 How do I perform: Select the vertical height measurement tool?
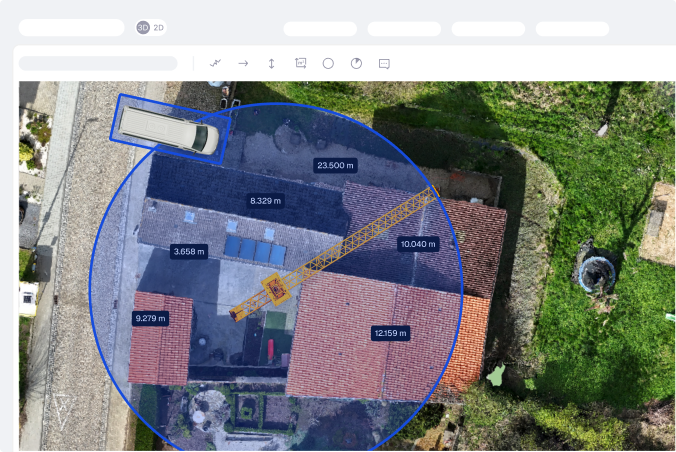click(271, 63)
